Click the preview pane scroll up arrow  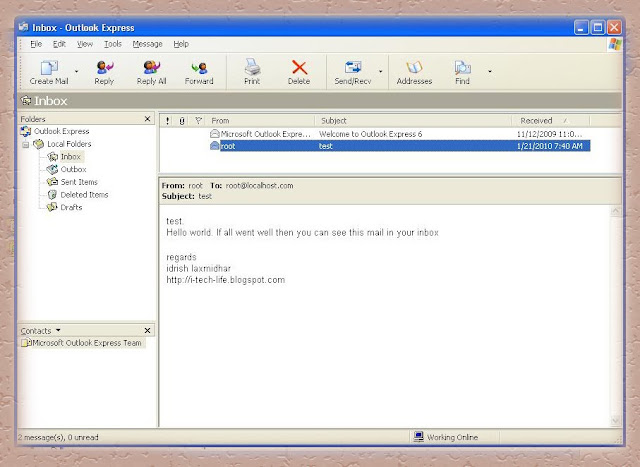point(616,211)
